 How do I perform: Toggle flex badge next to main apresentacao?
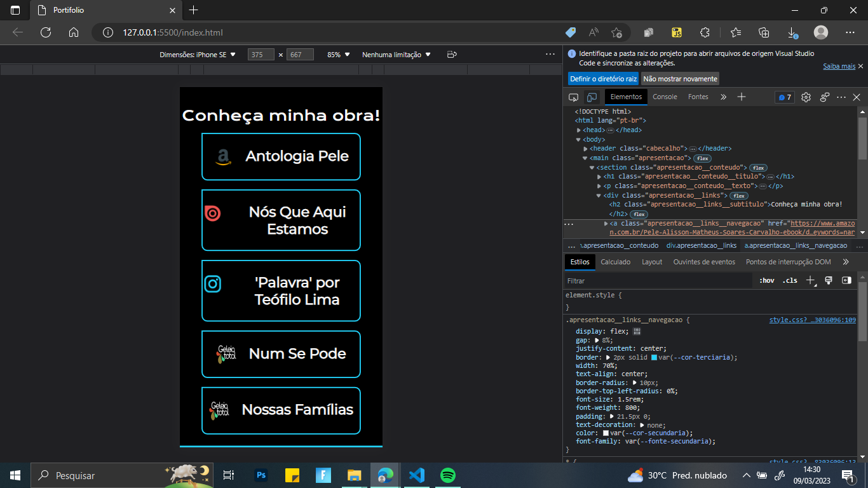pos(702,158)
